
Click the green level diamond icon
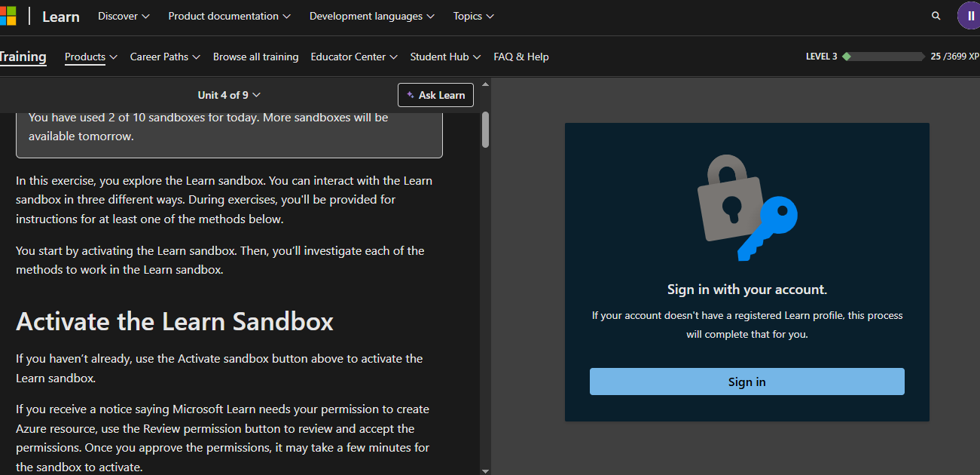tap(847, 57)
